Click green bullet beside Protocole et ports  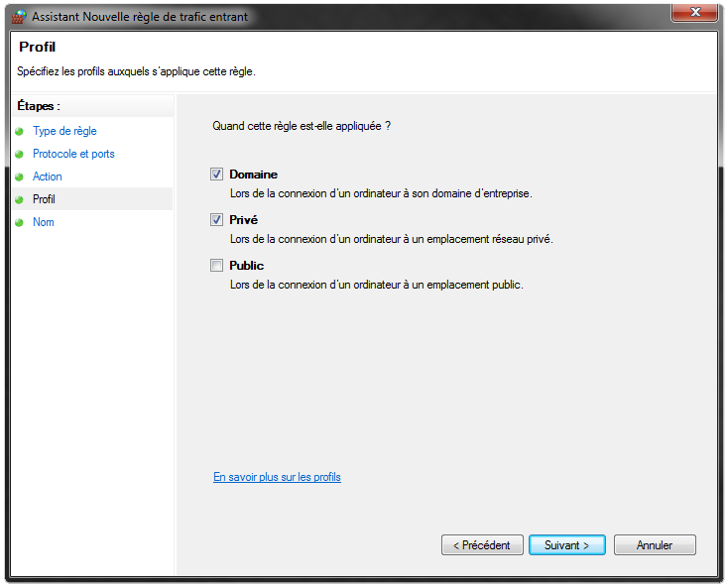click(19, 154)
